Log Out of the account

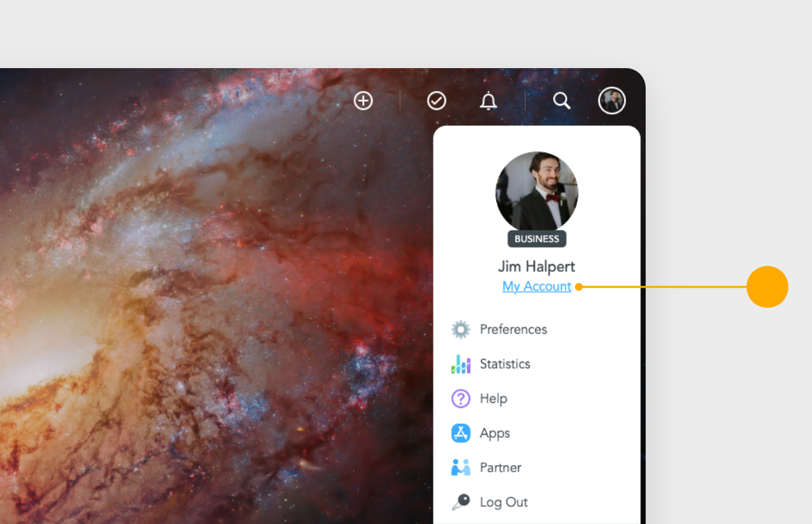(x=503, y=502)
